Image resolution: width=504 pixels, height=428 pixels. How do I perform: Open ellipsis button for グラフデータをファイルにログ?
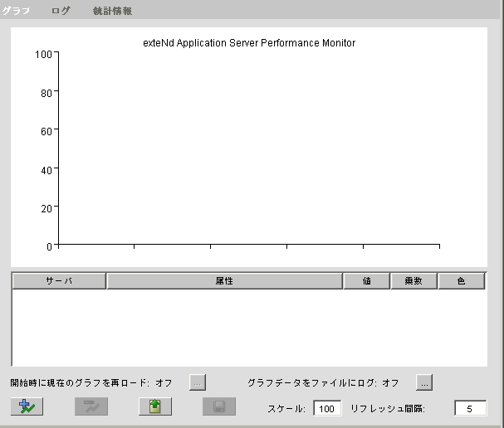point(424,382)
